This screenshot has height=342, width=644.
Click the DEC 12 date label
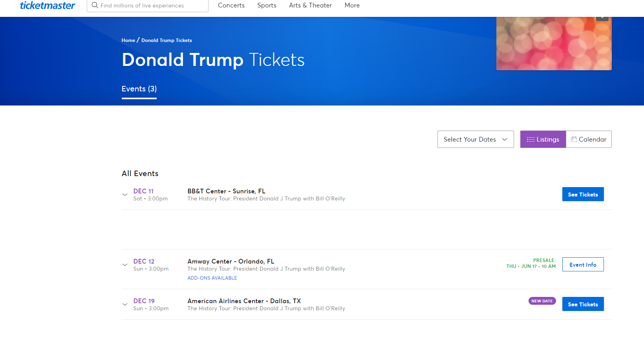tap(144, 261)
